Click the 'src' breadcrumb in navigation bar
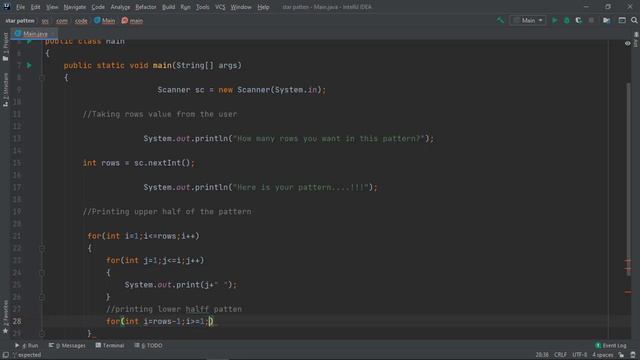Viewport: 640px width, 360px height. point(45,21)
